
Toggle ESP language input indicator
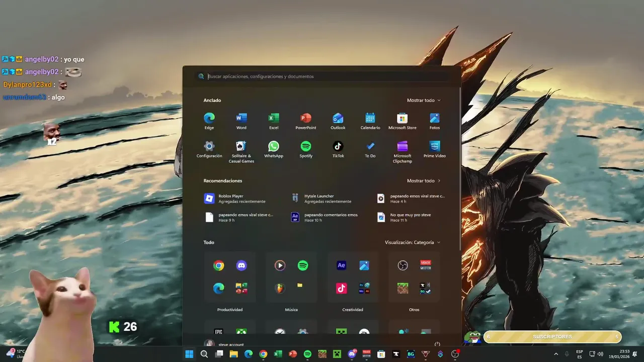tap(580, 354)
